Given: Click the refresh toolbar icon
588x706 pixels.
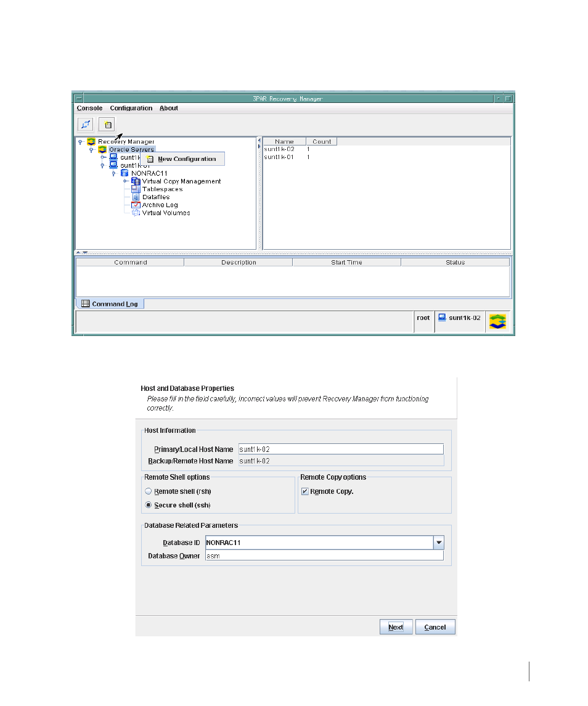Looking at the screenshot, I should point(86,125).
